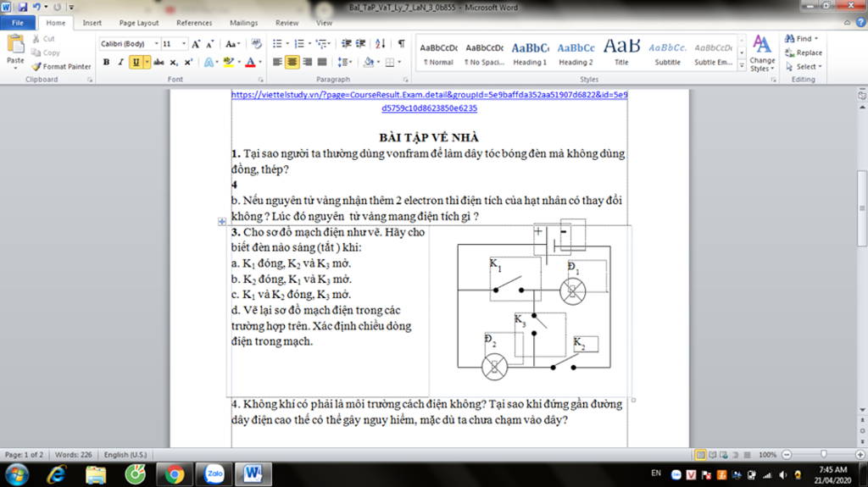Toggle bold formatting

pos(106,62)
